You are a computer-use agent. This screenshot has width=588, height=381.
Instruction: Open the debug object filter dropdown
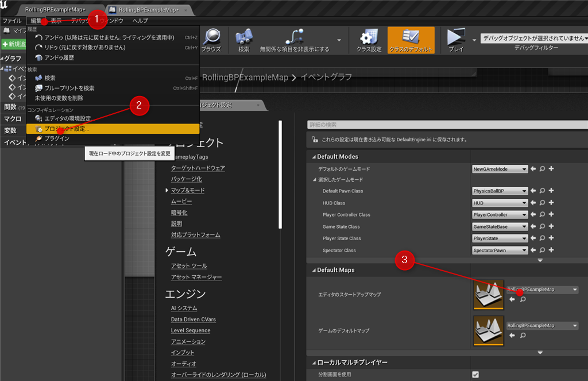click(x=534, y=38)
